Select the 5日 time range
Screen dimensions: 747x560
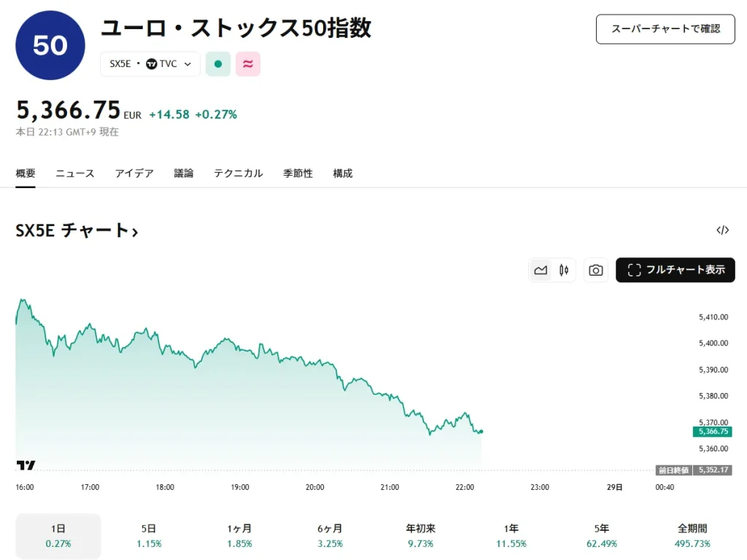(149, 536)
